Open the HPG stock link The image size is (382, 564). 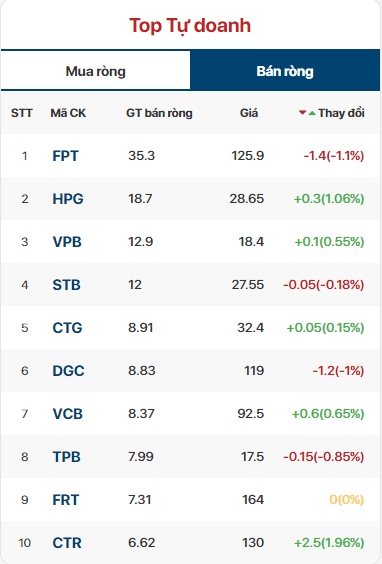[x=68, y=199]
